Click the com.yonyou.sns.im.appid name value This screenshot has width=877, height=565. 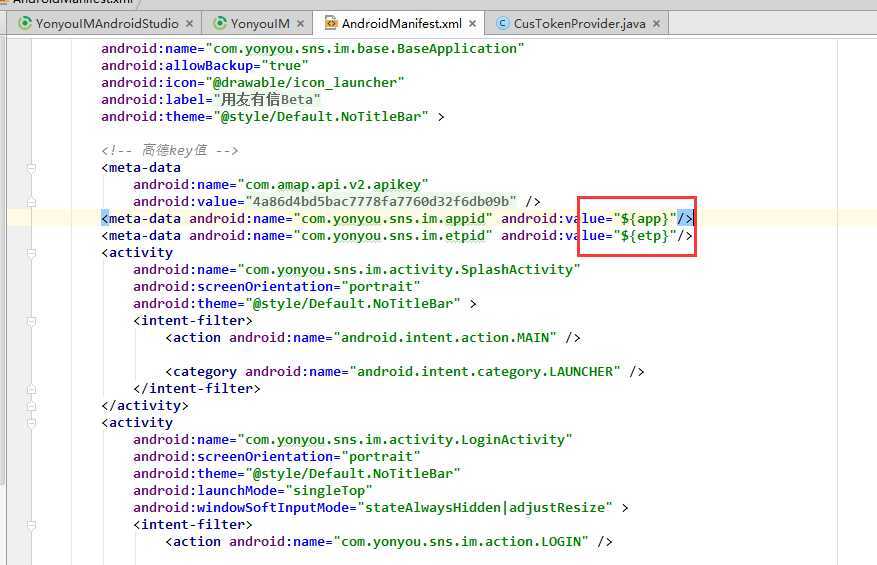tap(393, 219)
